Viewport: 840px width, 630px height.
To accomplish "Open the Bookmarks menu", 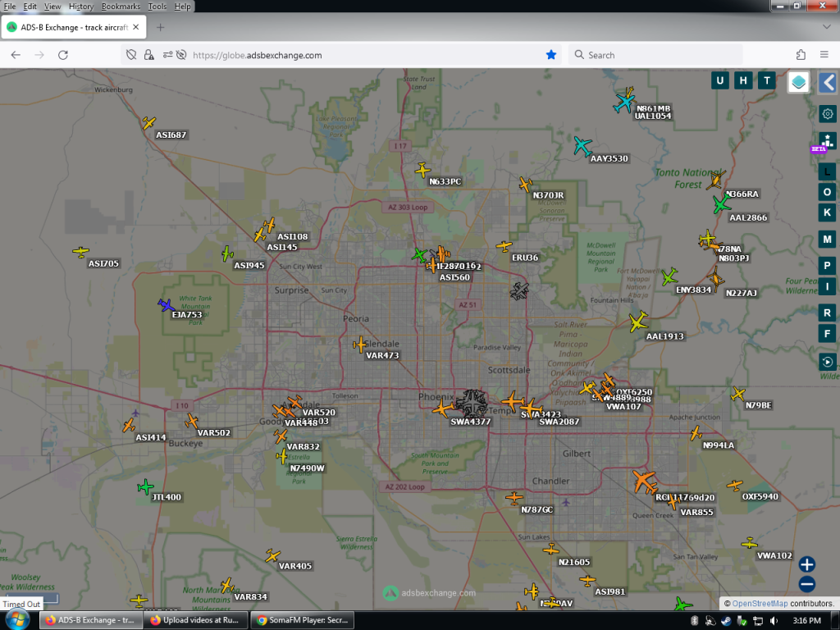I will click(x=121, y=7).
